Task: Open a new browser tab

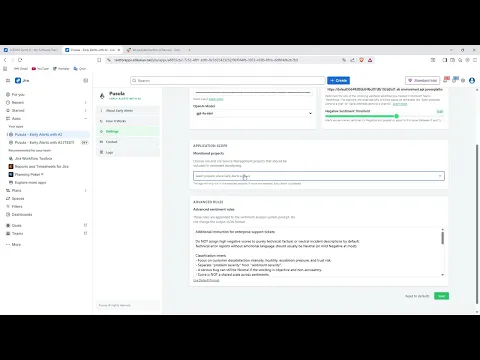Action: [189, 50]
